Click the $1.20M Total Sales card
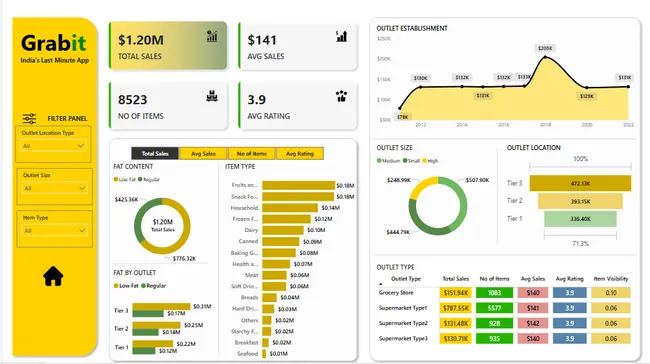 168,46
